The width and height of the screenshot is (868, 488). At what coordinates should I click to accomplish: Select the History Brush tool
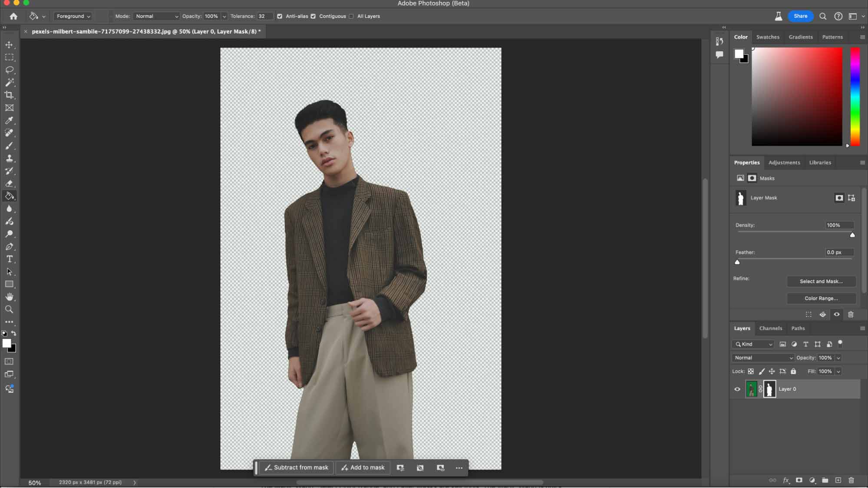click(9, 171)
